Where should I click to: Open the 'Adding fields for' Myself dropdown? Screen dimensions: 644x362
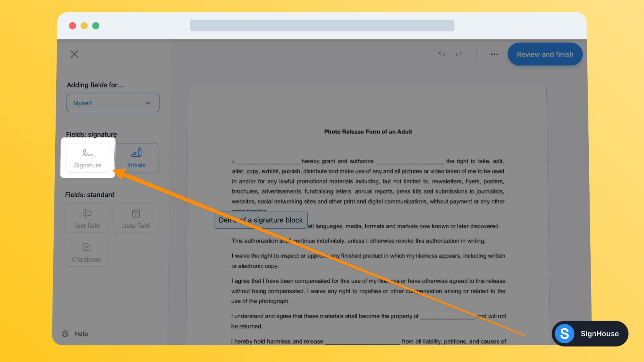point(113,103)
